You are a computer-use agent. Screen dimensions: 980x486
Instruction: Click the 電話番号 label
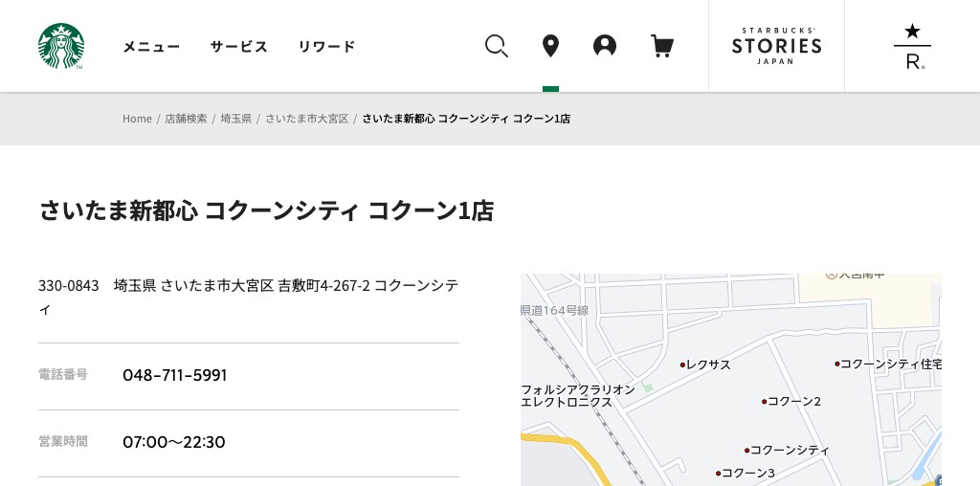[63, 375]
